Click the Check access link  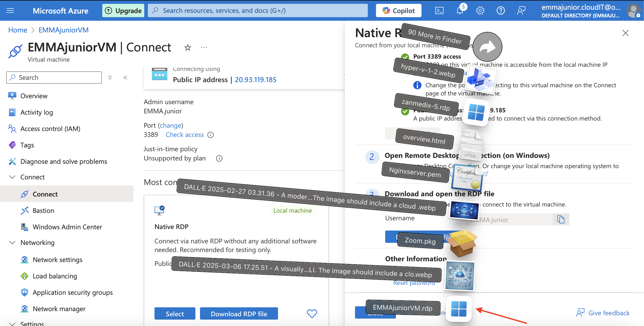185,135
